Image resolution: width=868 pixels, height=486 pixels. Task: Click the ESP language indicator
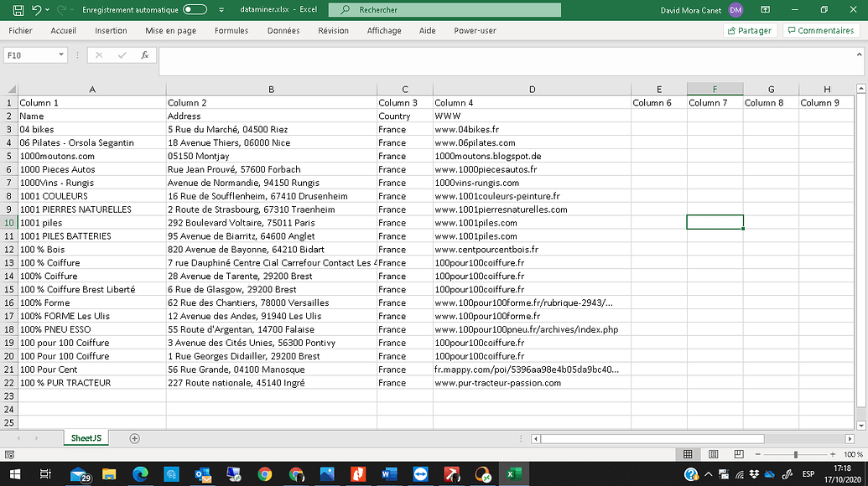[x=808, y=474]
